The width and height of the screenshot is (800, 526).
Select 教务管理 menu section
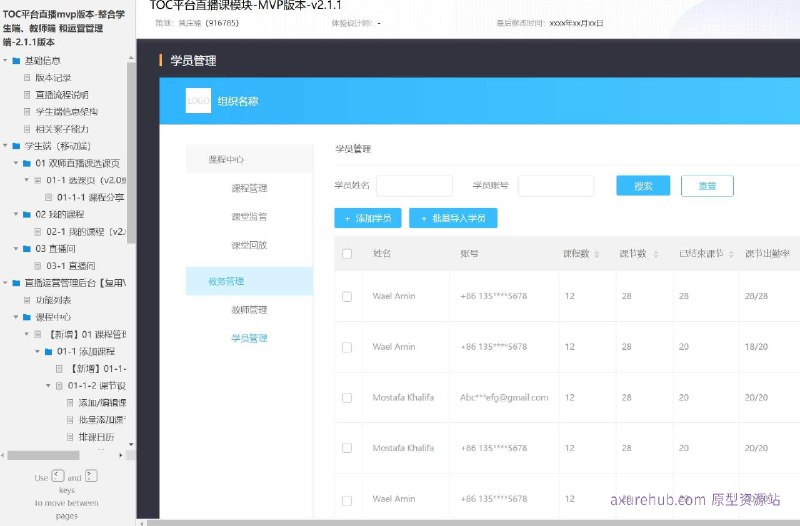pos(249,281)
